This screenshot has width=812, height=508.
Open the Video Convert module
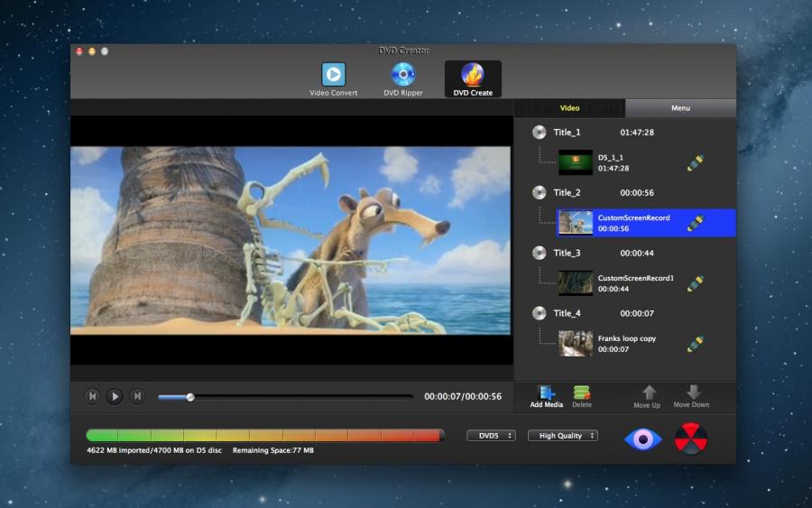pos(333,79)
